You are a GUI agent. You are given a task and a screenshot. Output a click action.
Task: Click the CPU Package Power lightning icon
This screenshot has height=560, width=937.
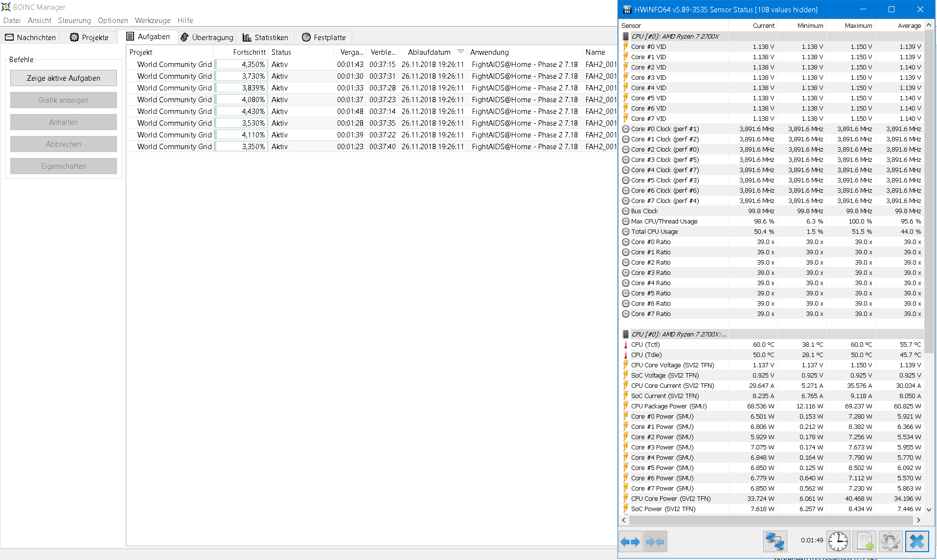[x=625, y=406]
